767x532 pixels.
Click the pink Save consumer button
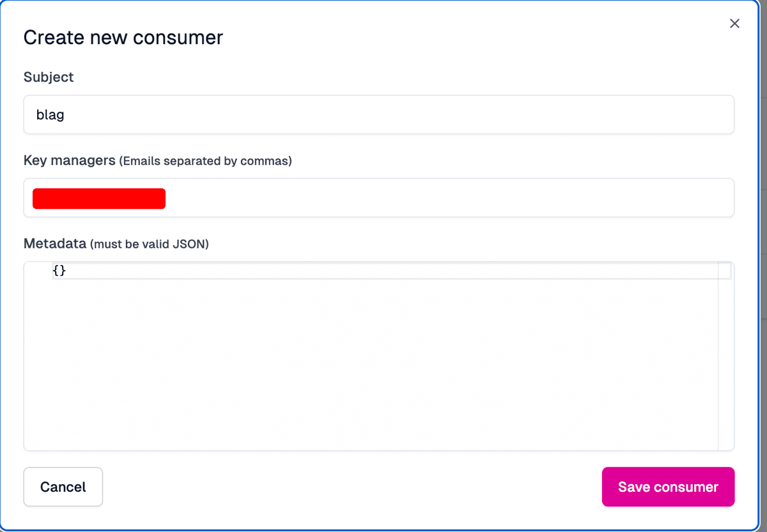pos(668,487)
